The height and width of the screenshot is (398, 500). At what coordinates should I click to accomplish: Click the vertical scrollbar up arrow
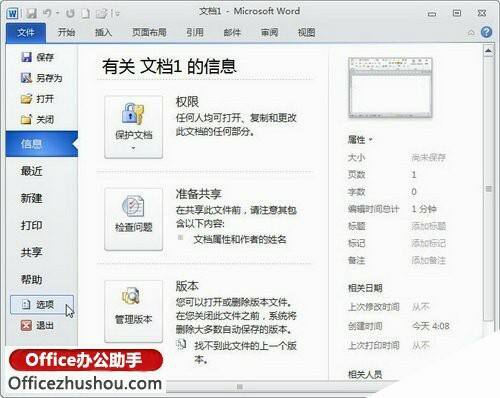coord(488,51)
